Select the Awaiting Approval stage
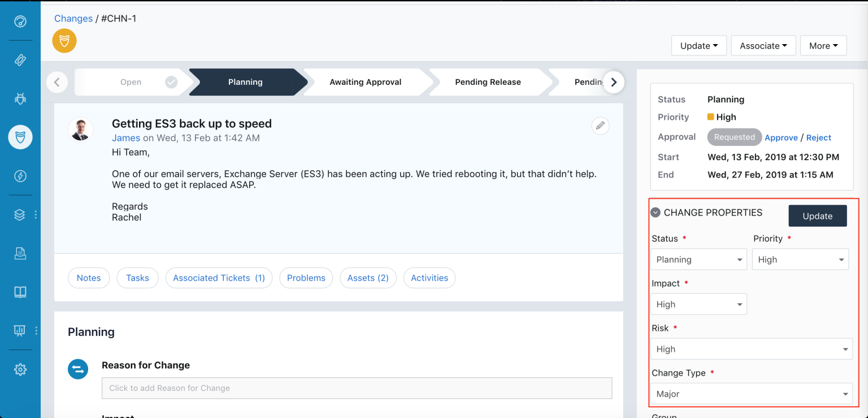868x418 pixels. click(x=366, y=82)
